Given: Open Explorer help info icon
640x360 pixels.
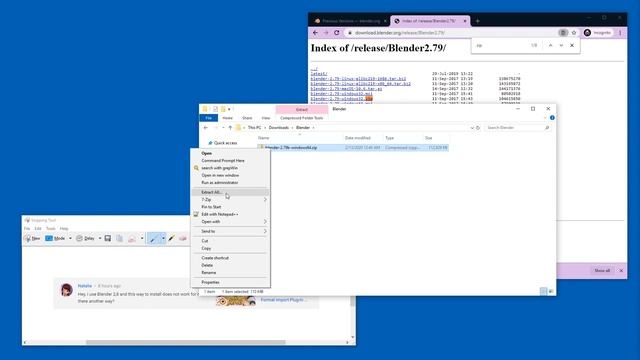Looking at the screenshot, I should (x=552, y=118).
